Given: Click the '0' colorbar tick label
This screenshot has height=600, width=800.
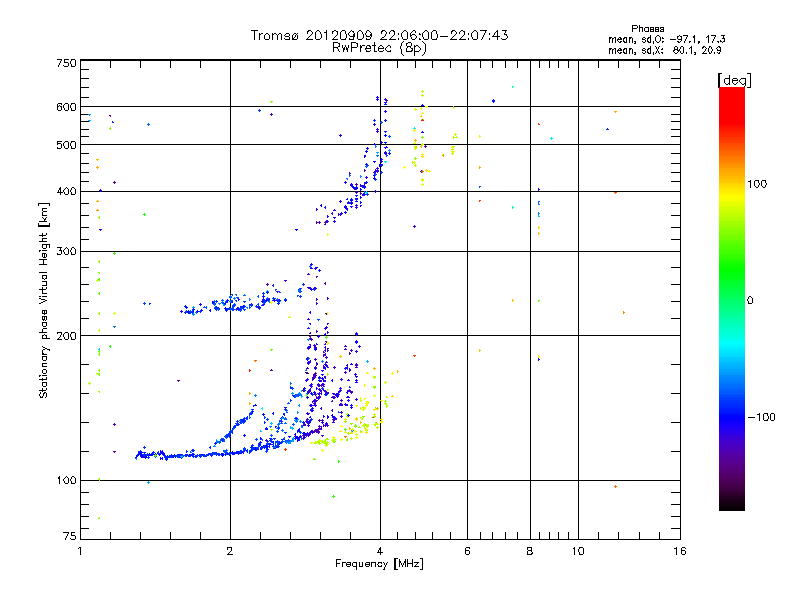Looking at the screenshot, I should tap(750, 301).
